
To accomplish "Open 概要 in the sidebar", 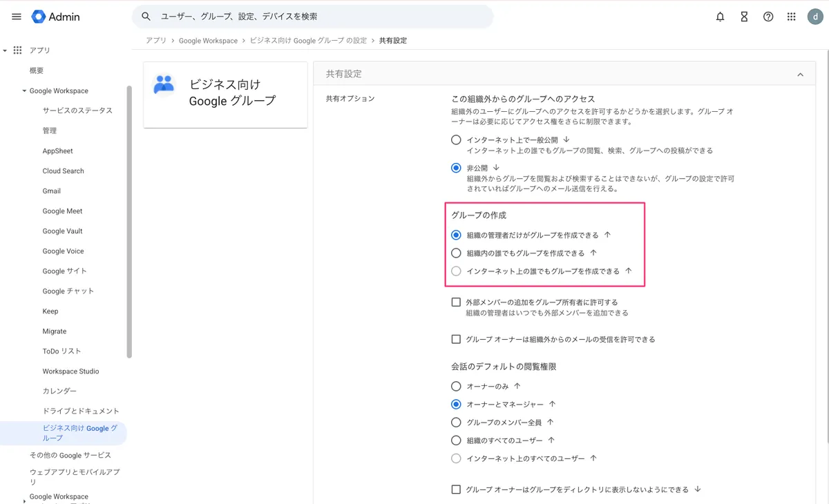I will (x=37, y=70).
